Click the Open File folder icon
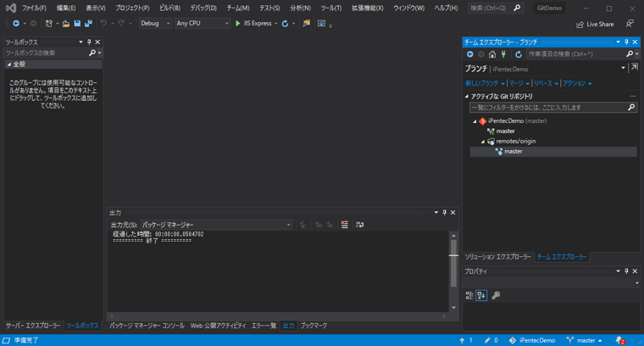Image resolution: width=644 pixels, height=346 pixels. tap(66, 24)
